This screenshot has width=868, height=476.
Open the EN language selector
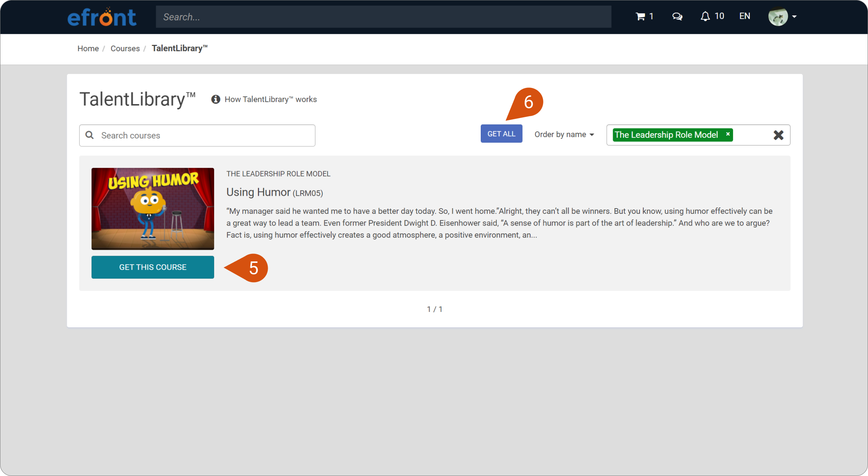click(745, 16)
